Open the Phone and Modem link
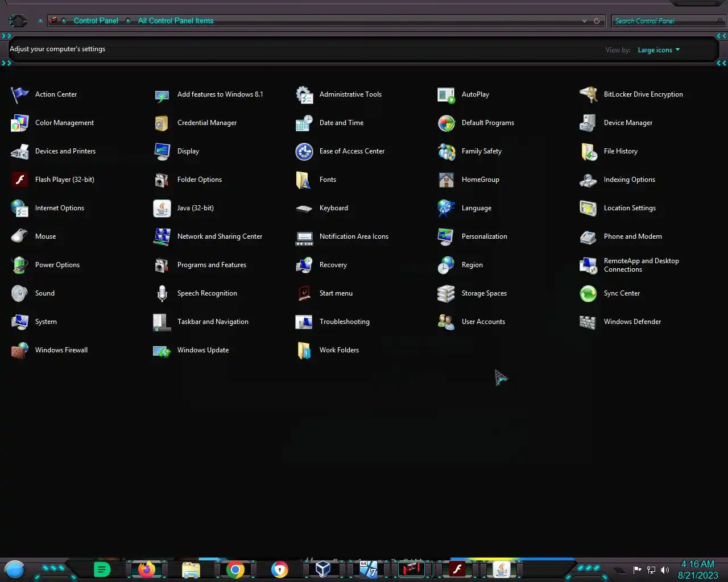Image resolution: width=728 pixels, height=582 pixels. (633, 236)
